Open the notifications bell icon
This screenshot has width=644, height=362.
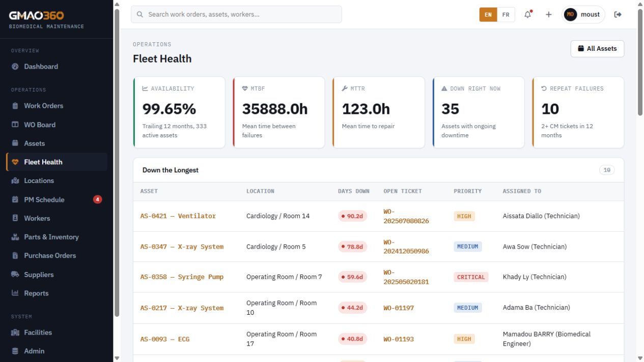tap(528, 14)
